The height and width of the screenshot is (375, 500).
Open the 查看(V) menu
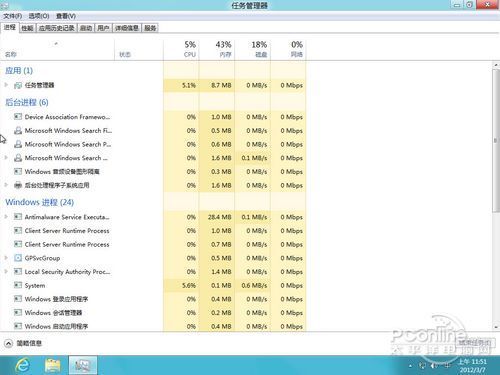66,16
